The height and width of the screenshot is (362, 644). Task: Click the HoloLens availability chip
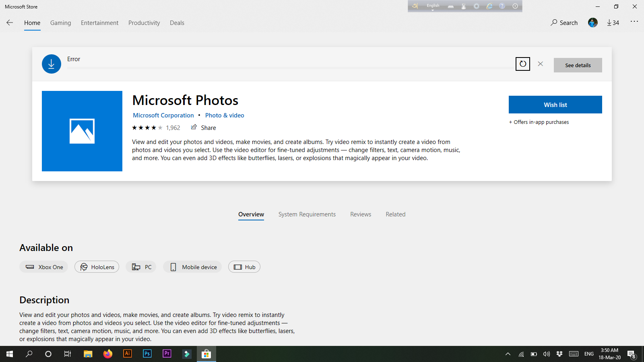[x=97, y=267]
